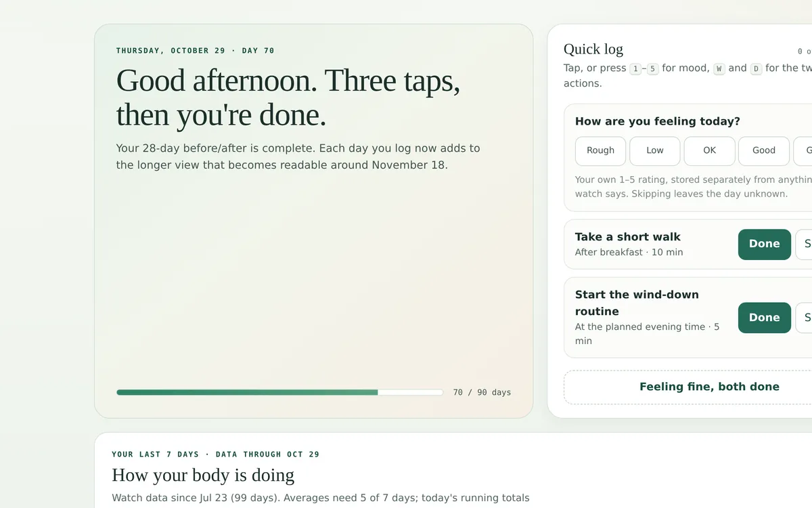Select the Rough mood rating

[x=601, y=151]
